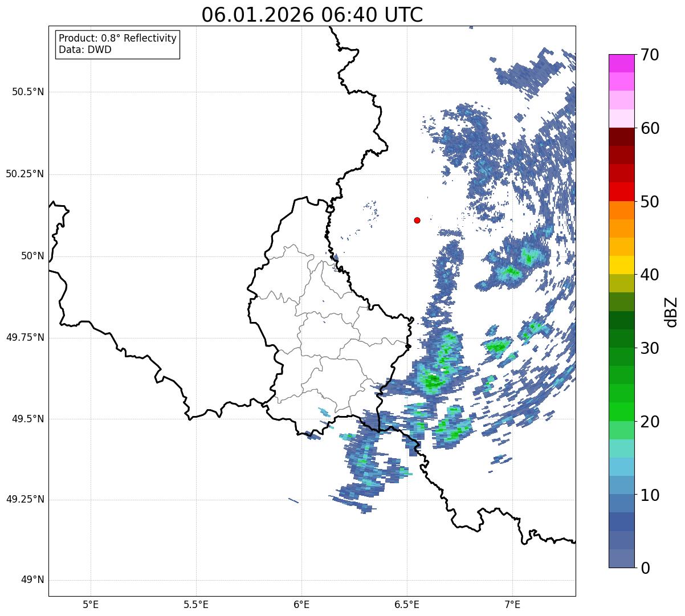
Task: Click the 5°E longitude label
Action: 91,604
